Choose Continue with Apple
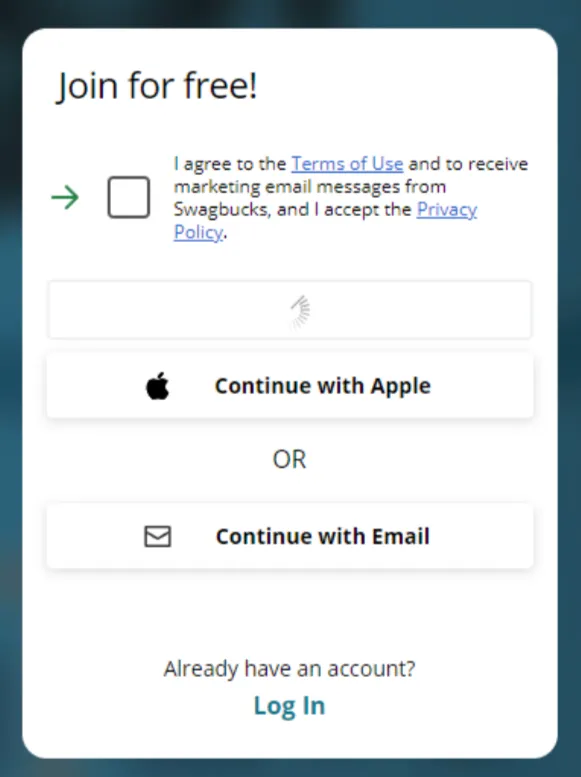Image resolution: width=581 pixels, height=777 pixels. [x=290, y=386]
